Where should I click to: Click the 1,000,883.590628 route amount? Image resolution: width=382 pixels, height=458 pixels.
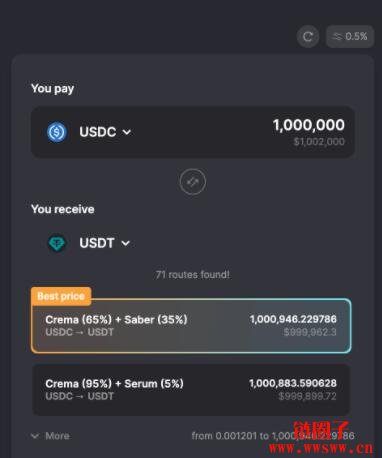[x=293, y=383]
